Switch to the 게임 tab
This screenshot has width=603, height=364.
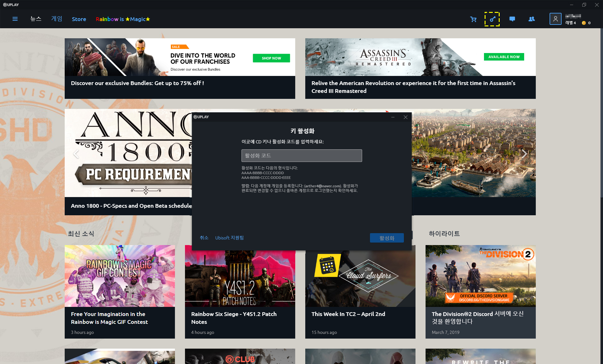57,19
